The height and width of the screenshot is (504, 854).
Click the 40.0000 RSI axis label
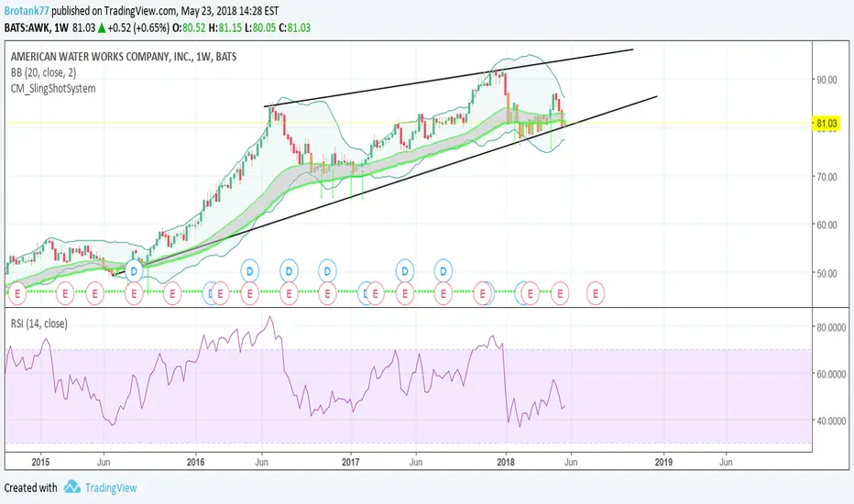(830, 421)
